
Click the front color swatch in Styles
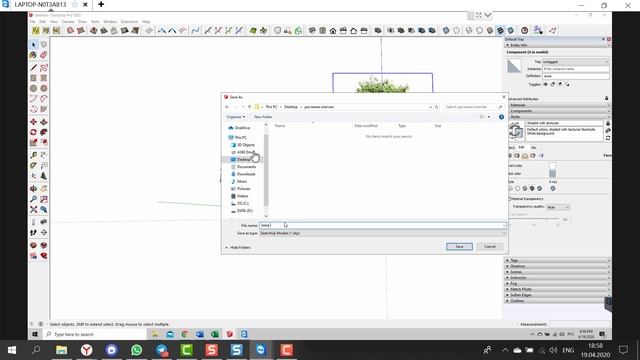click(x=552, y=166)
